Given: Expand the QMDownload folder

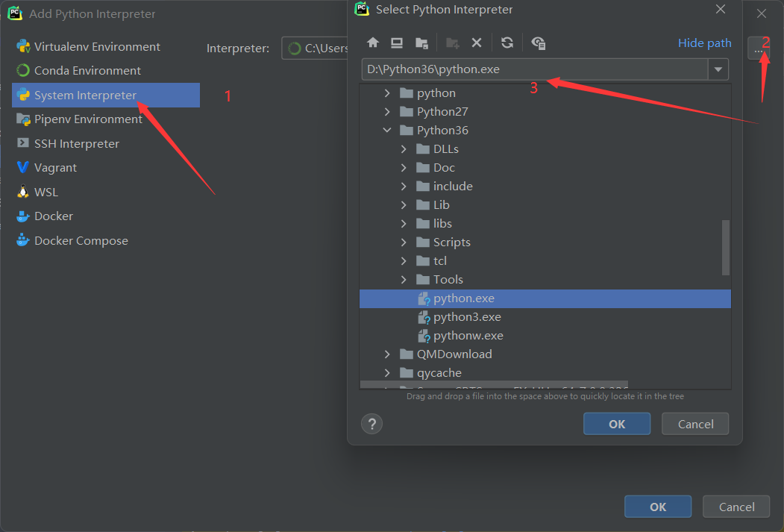Looking at the screenshot, I should tap(387, 354).
